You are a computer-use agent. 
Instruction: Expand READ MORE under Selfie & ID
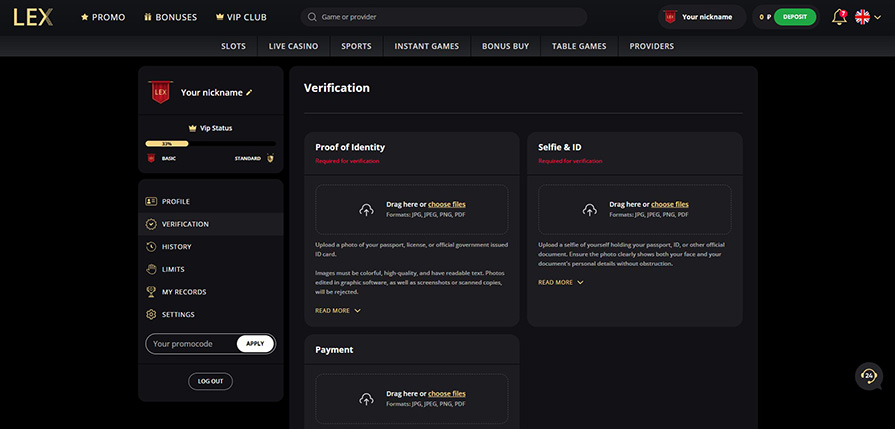561,282
